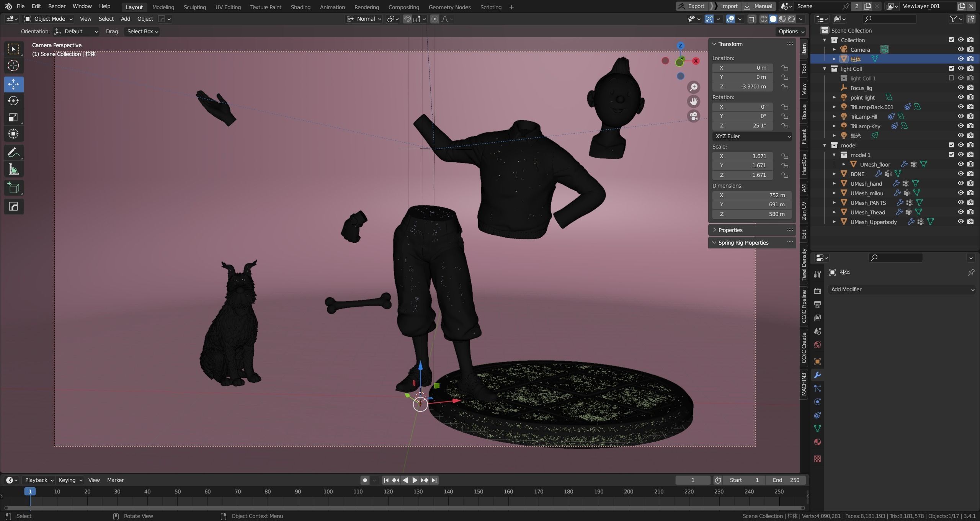Select the Scale tool in the toolbar
Viewport: 980px width, 521px height.
(x=13, y=117)
